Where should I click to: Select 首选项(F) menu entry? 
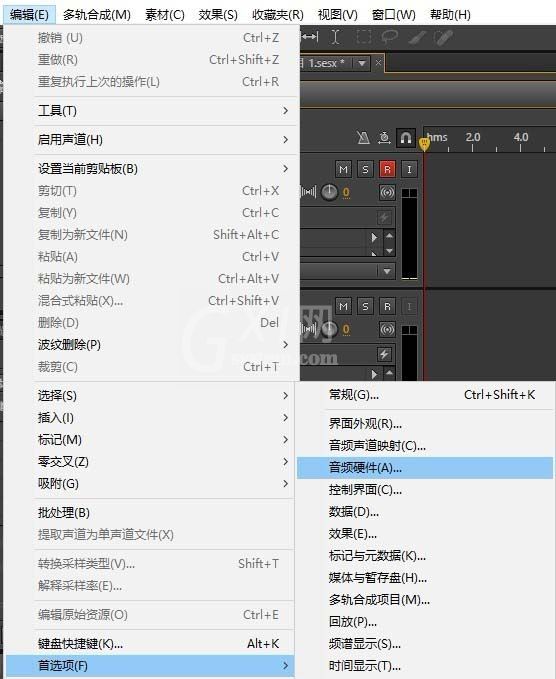150,666
